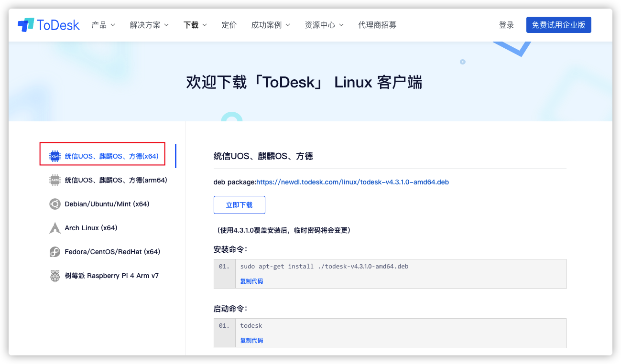This screenshot has width=621, height=364.
Task: Open the 解决方案 navigation menu
Action: pos(145,25)
